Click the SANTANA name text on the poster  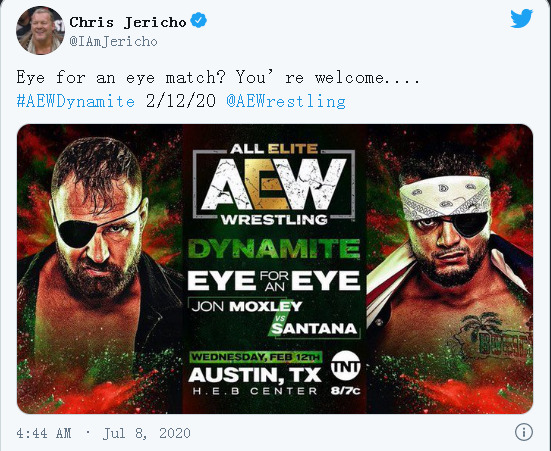314,328
